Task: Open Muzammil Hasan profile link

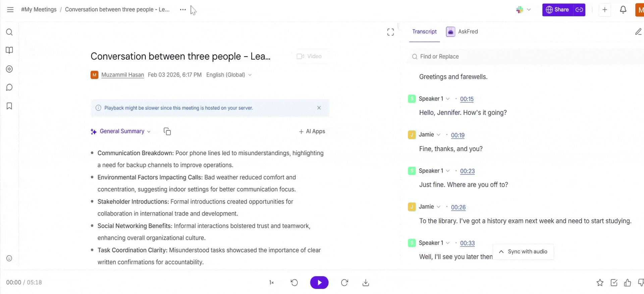Action: pos(122,75)
